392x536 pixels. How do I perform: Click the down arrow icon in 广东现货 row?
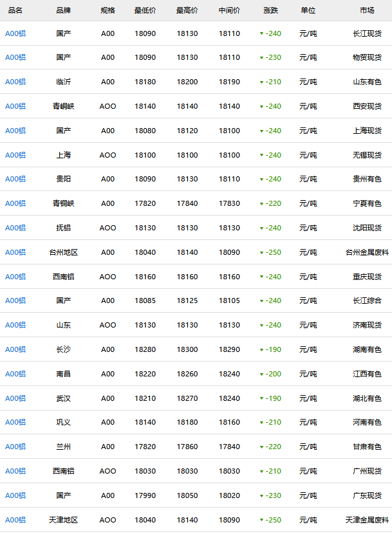(261, 495)
